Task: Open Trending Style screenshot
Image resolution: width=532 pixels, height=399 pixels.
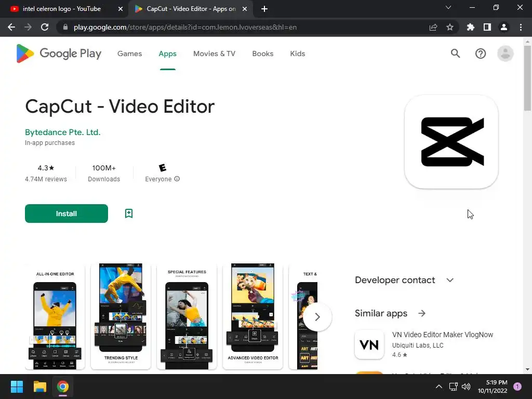Action: click(x=121, y=316)
